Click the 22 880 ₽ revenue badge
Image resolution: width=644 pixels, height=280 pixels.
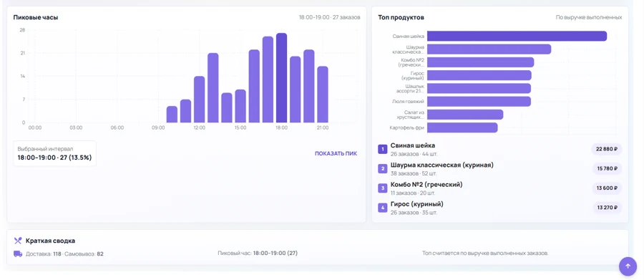(x=607, y=149)
